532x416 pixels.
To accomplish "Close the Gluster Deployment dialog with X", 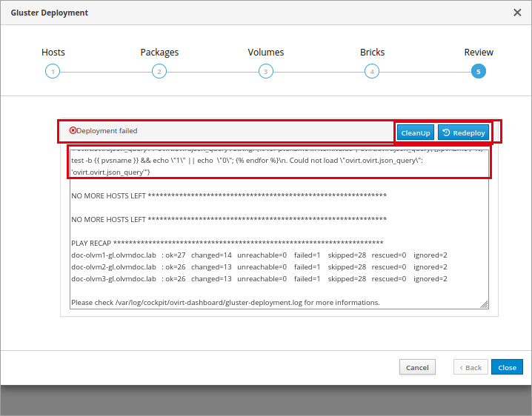I will click(517, 13).
